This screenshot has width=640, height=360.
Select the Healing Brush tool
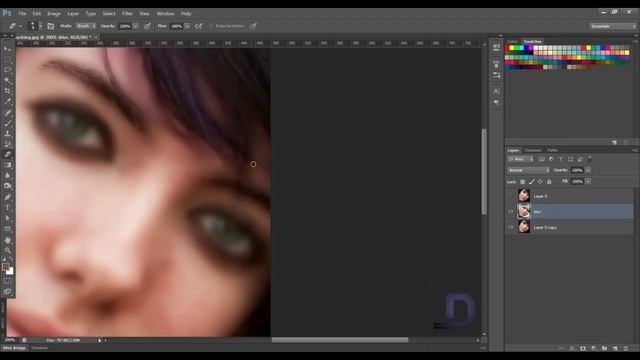[7, 113]
